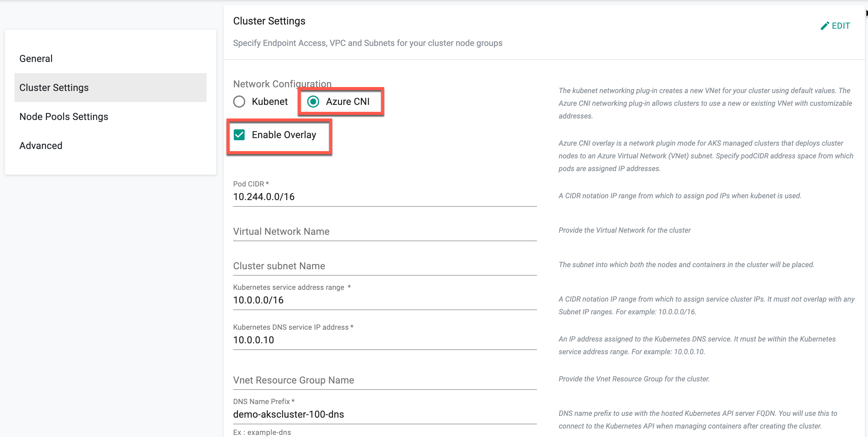Select the Azure CNI radio button

(x=313, y=102)
